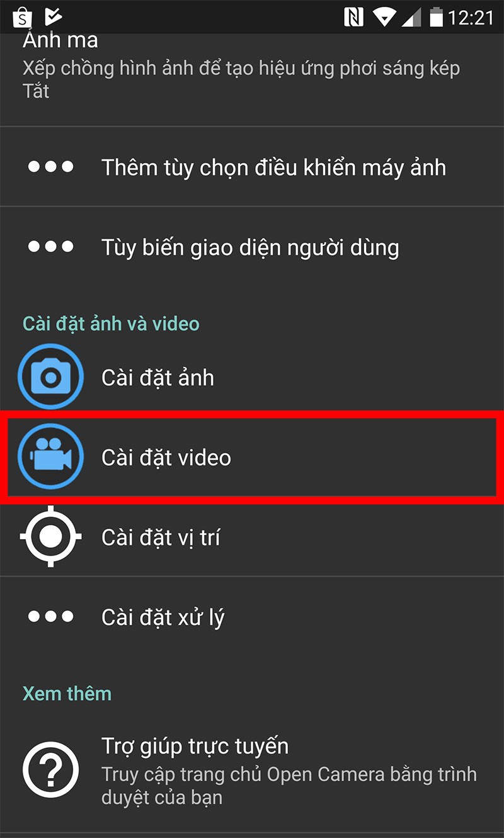Open the Cài đặt vị trí entry
This screenshot has height=838, width=504.
[252, 537]
